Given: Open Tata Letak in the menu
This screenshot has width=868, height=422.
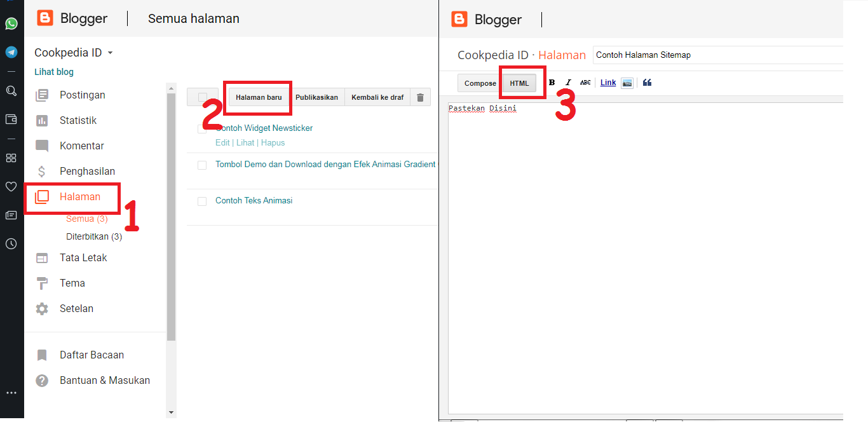Looking at the screenshot, I should click(83, 258).
